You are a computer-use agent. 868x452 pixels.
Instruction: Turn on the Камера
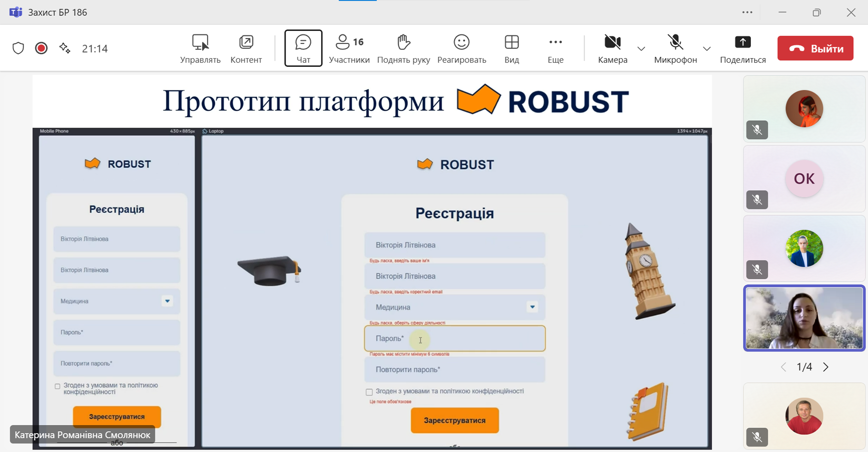[x=613, y=48]
